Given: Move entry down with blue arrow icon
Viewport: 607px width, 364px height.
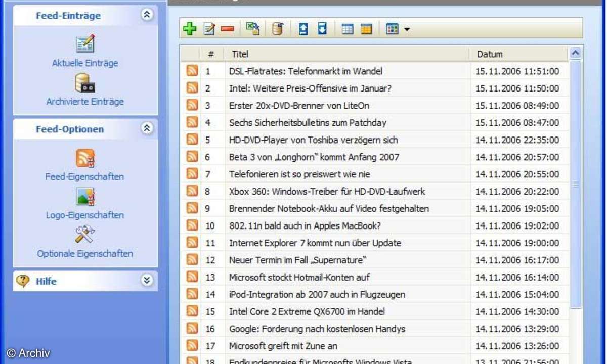Looking at the screenshot, I should (x=322, y=29).
